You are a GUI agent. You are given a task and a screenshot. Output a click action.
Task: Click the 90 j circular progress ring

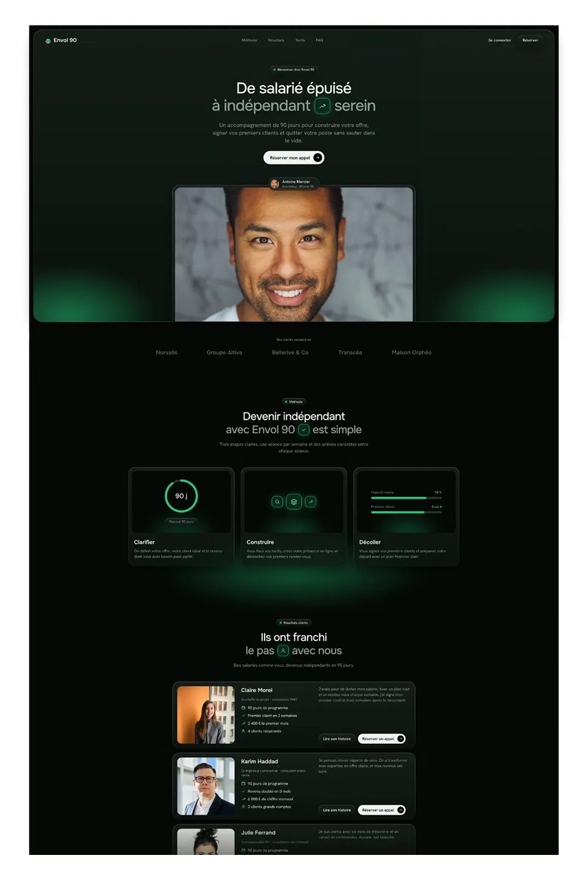point(181,496)
